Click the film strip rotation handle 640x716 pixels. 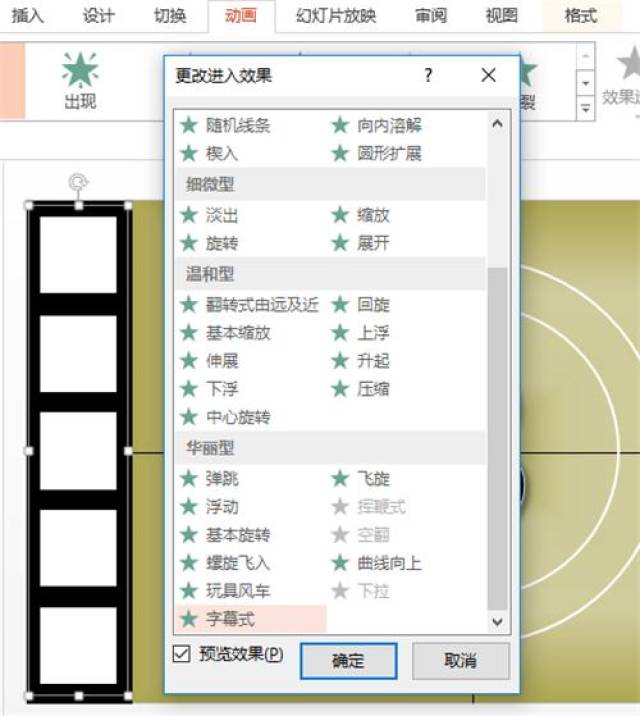pyautogui.click(x=78, y=182)
